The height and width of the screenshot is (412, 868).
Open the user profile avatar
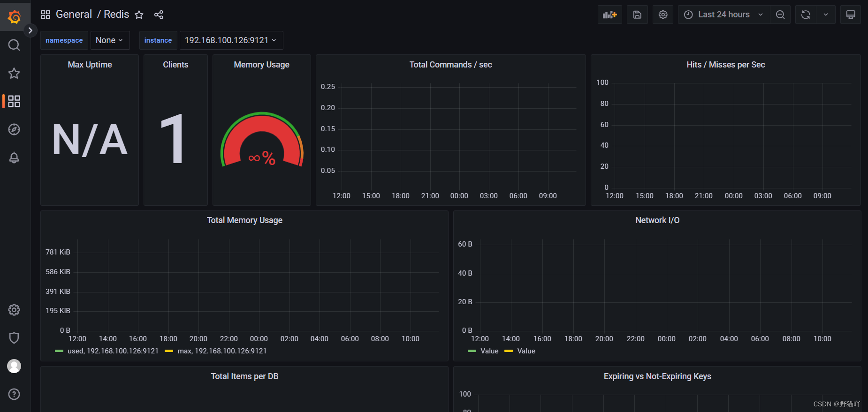coord(14,366)
